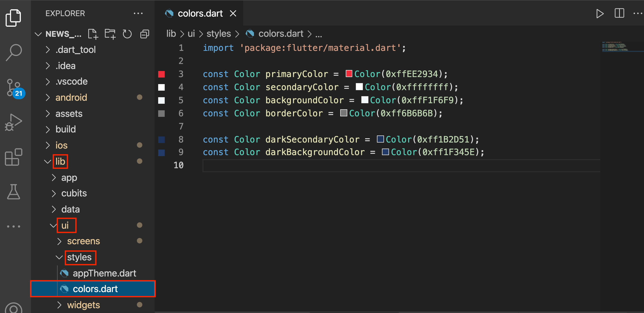Image resolution: width=644 pixels, height=313 pixels.
Task: Open the Search view in activity bar
Action: click(x=14, y=53)
